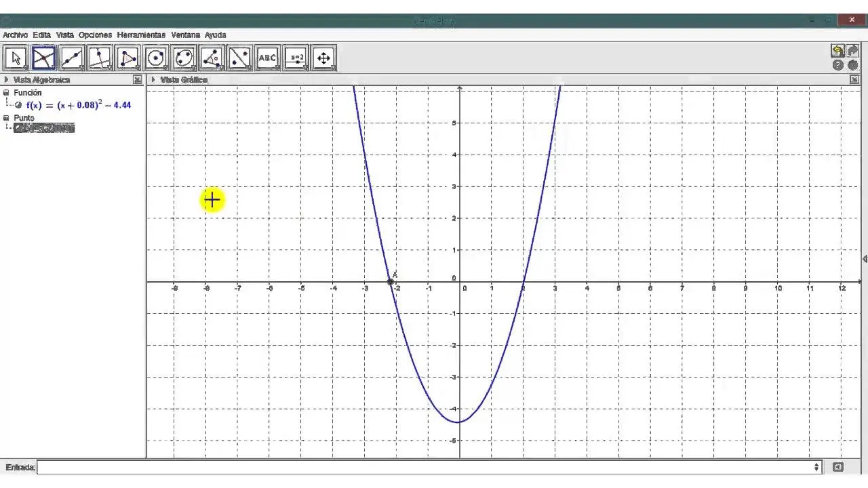Select the Intersect two objects tool
868x488 pixels.
pyautogui.click(x=43, y=58)
